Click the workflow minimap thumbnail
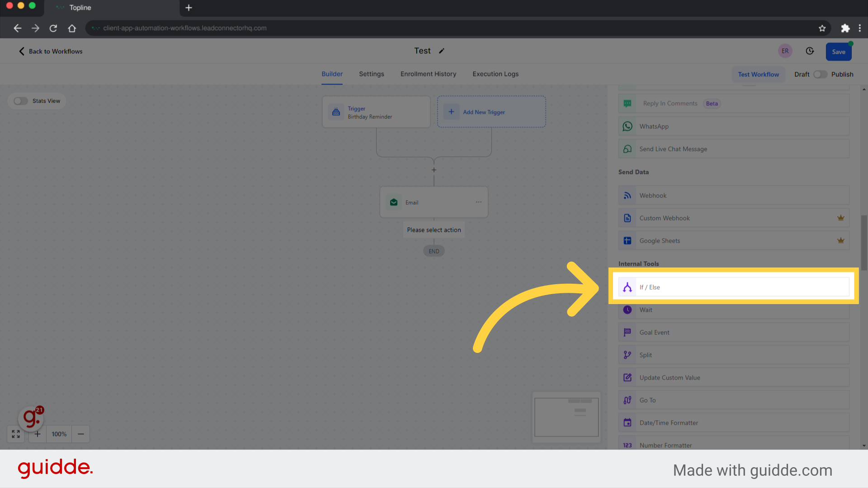Image resolution: width=868 pixels, height=488 pixels. [566, 417]
